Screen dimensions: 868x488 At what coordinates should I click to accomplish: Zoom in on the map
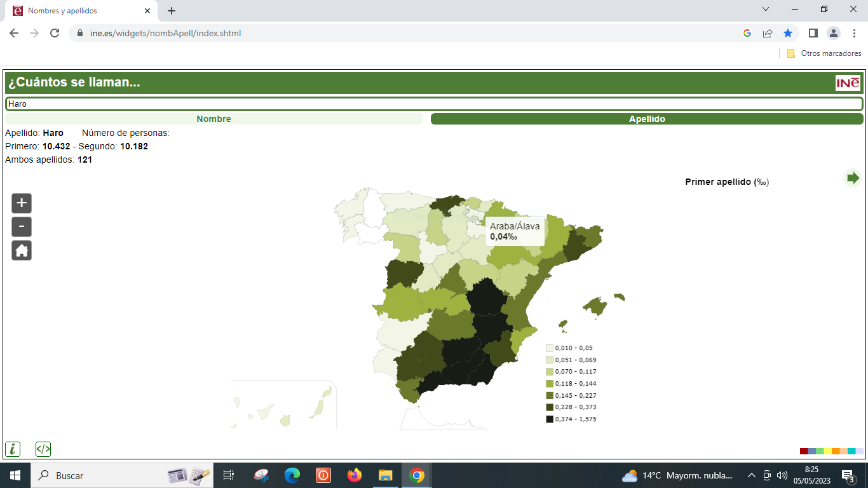[x=22, y=203]
